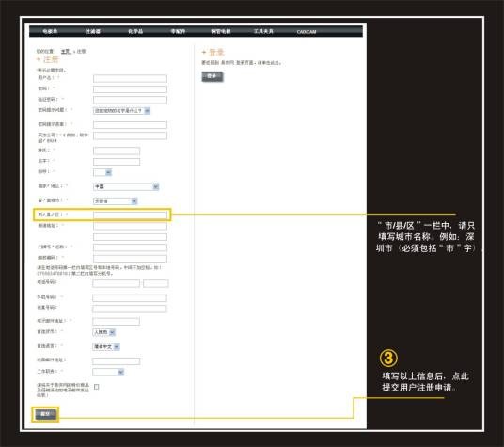This screenshot has height=447, width=504.
Task: Open the job function dropdown above the checkbox
Action: [108, 372]
